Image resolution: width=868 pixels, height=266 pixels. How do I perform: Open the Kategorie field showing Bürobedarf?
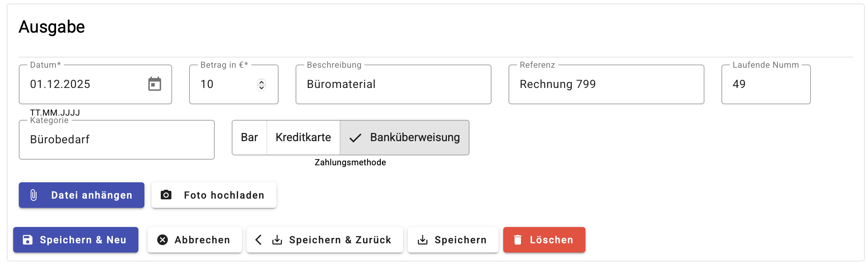pyautogui.click(x=116, y=139)
